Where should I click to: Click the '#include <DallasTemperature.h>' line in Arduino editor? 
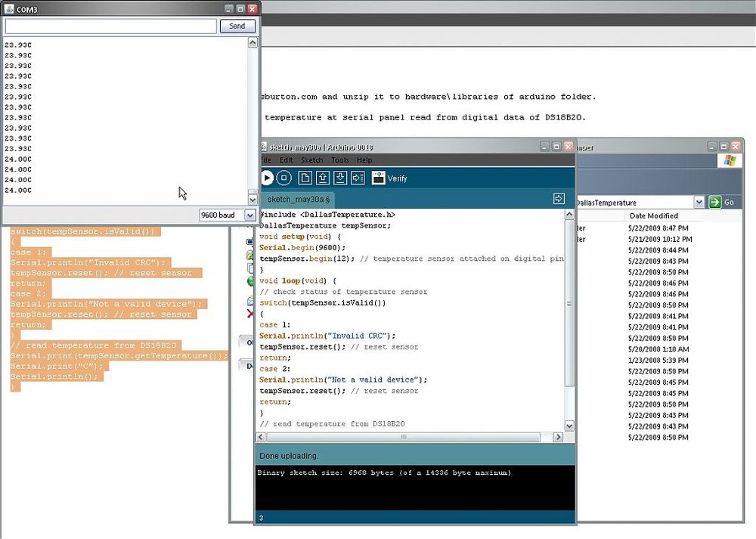327,215
